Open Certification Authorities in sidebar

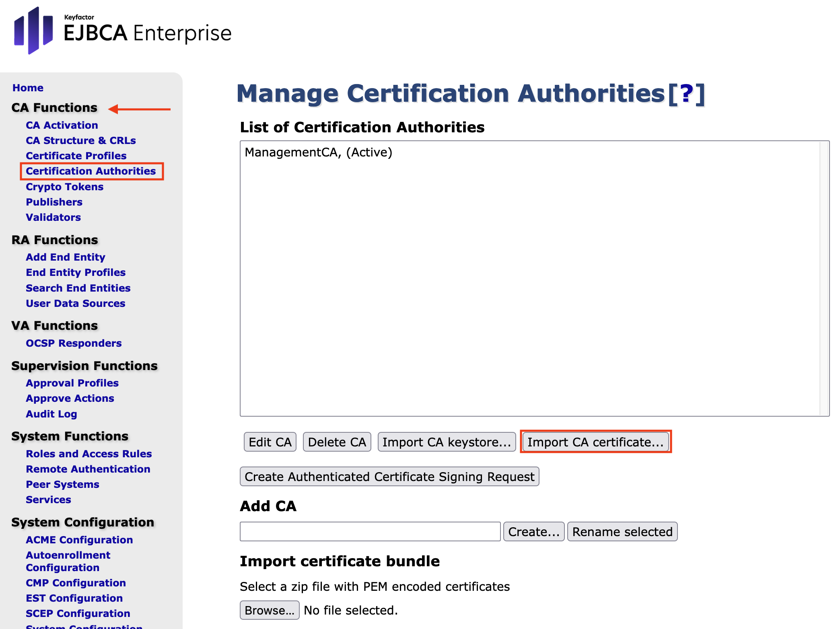pyautogui.click(x=91, y=171)
